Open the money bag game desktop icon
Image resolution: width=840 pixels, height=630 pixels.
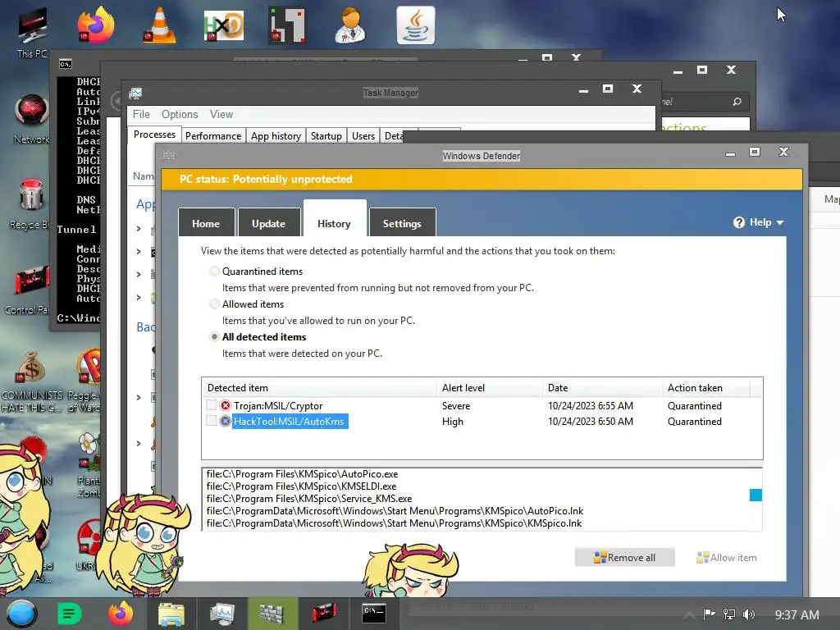tap(31, 381)
